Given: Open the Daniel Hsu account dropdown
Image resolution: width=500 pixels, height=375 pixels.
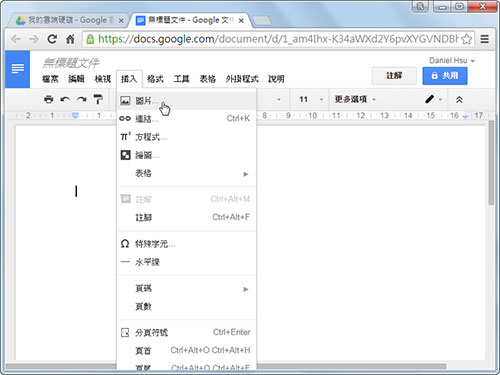Looking at the screenshot, I should click(452, 60).
